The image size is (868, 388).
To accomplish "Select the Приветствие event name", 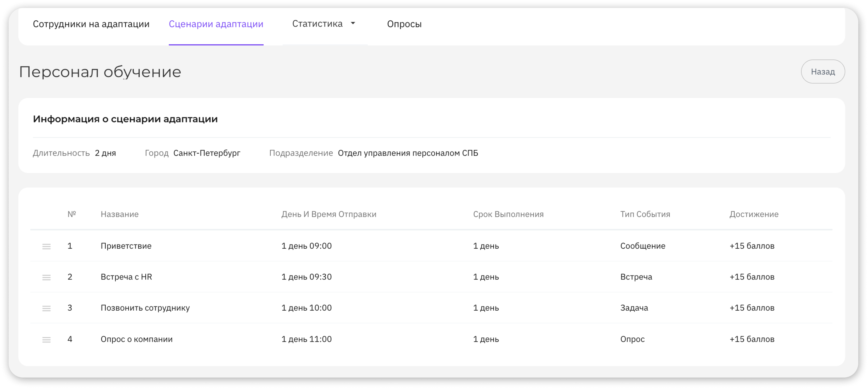I will coord(126,246).
